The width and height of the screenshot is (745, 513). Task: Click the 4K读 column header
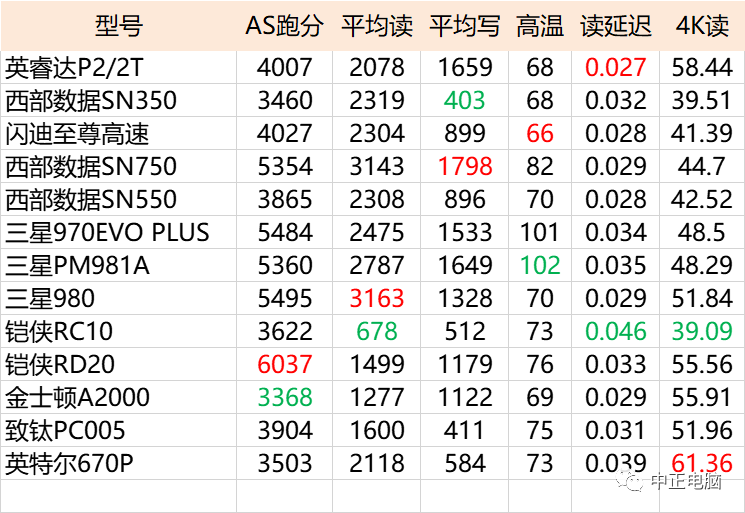pos(702,26)
